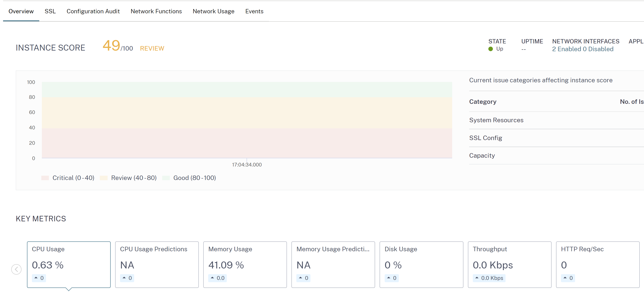Click the change badge under CPU Usage Predictions
The width and height of the screenshot is (644, 292).
(x=127, y=278)
